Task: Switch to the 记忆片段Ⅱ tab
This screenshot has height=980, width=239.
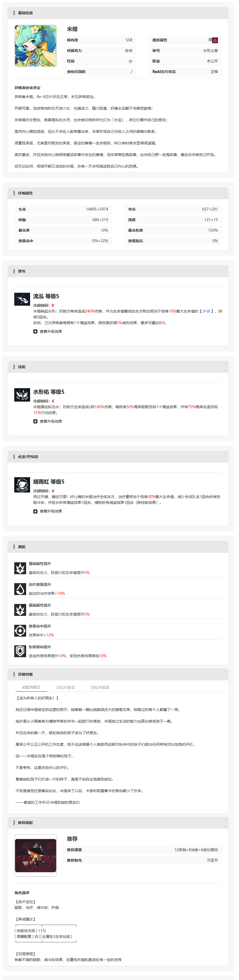Action: 65,688
